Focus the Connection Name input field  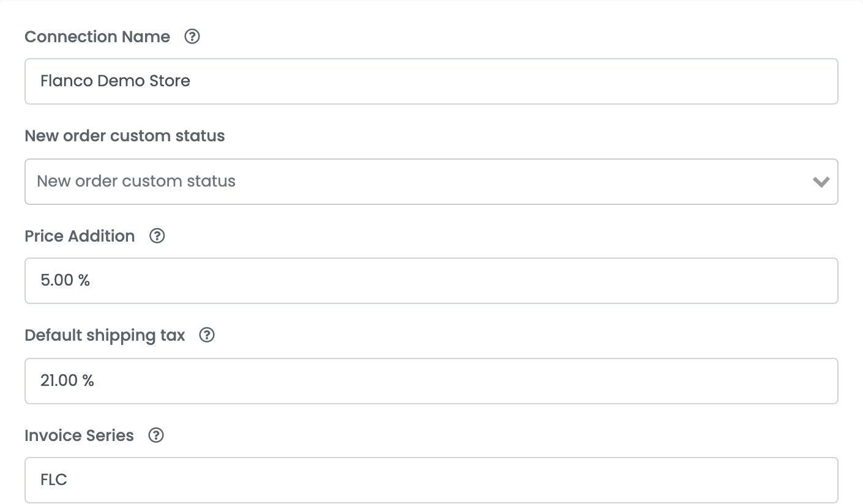431,81
